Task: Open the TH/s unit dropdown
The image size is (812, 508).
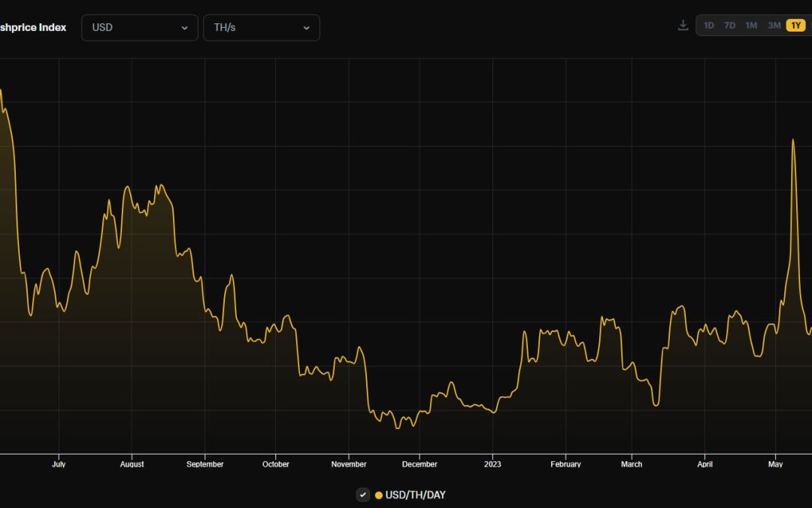Action: (262, 28)
